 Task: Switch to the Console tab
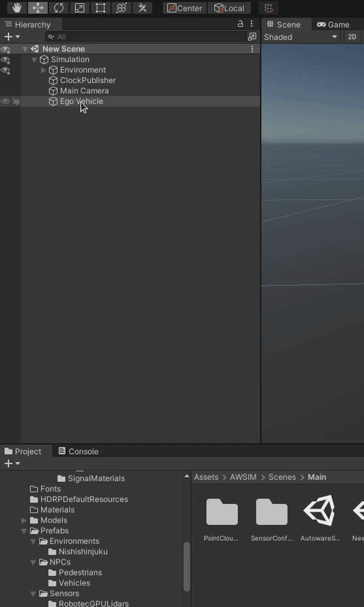click(78, 452)
